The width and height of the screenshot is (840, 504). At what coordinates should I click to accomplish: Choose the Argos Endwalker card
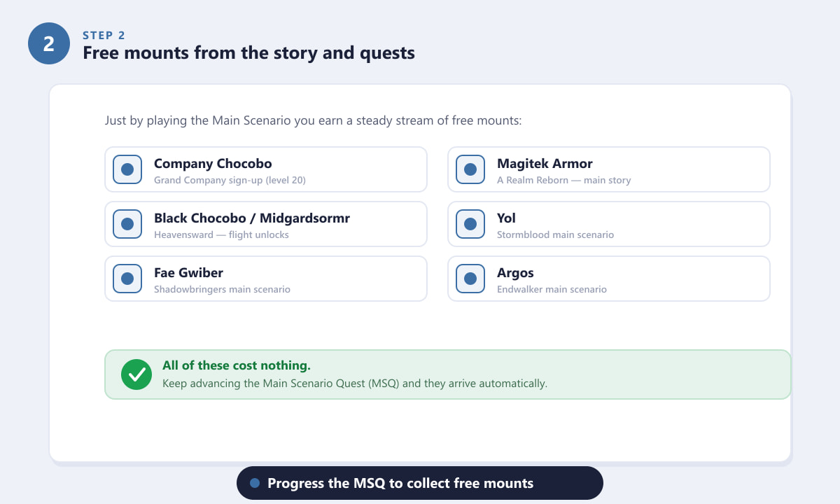(609, 279)
